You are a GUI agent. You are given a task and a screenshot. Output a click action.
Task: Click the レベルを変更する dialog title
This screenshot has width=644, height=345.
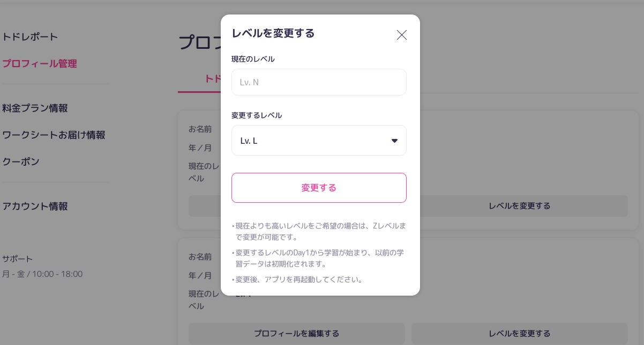(273, 33)
